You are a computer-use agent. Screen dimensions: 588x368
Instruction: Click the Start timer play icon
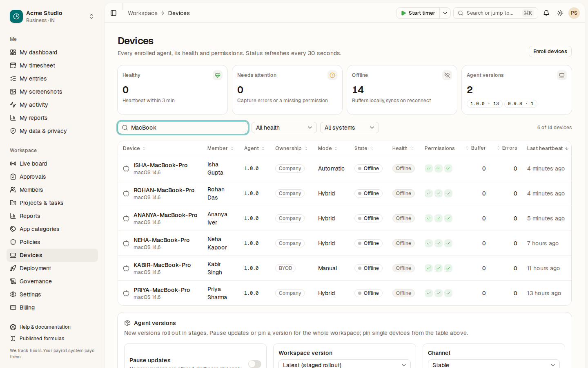tap(403, 13)
